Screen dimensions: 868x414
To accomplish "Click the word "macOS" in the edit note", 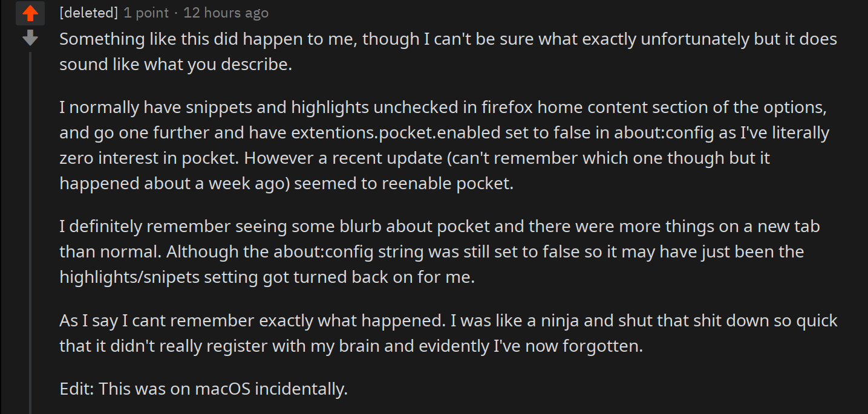I will (x=223, y=388).
